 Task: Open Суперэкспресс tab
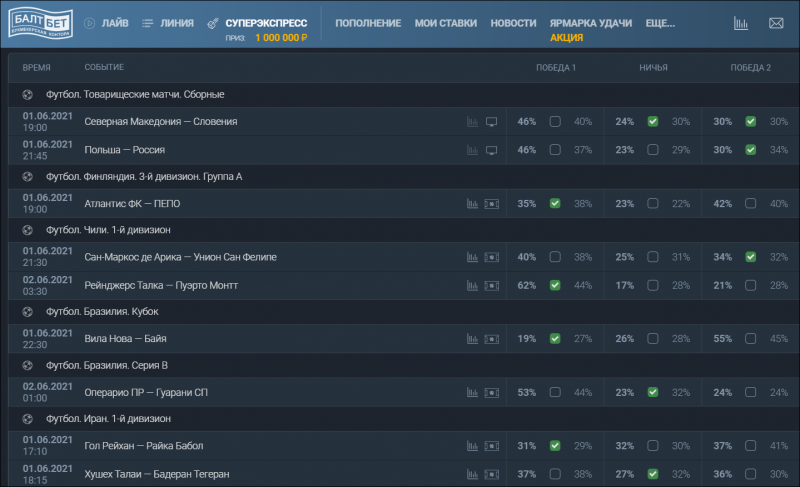266,23
